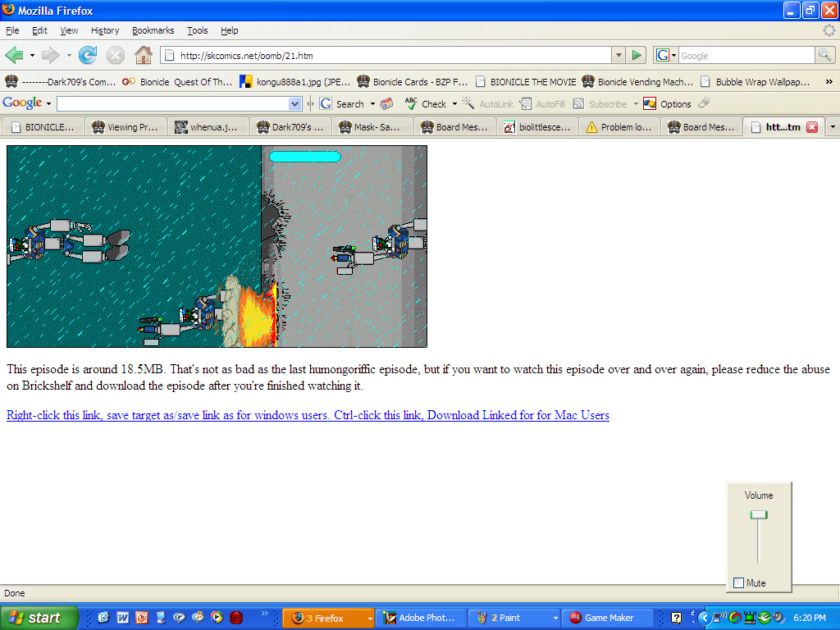Screen dimensions: 840x630
Task: Switch to the 2 Paint taskbar group
Action: (x=515, y=618)
